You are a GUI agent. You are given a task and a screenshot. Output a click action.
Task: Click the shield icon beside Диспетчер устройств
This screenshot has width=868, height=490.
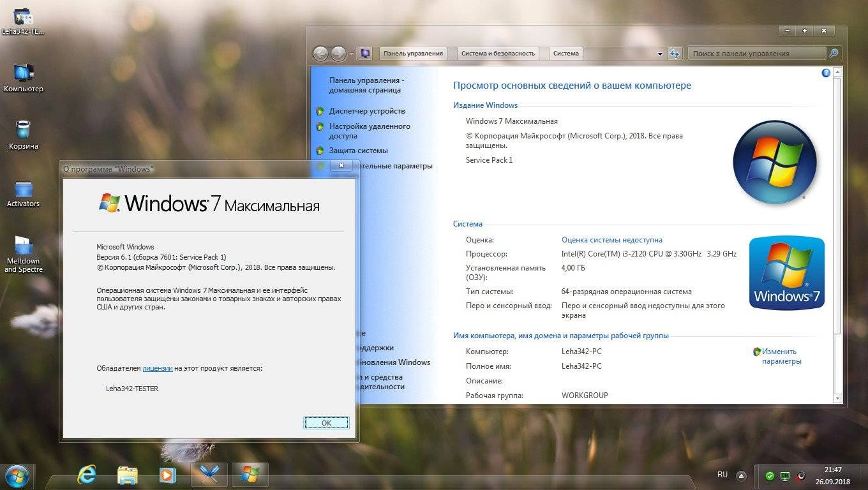point(320,111)
